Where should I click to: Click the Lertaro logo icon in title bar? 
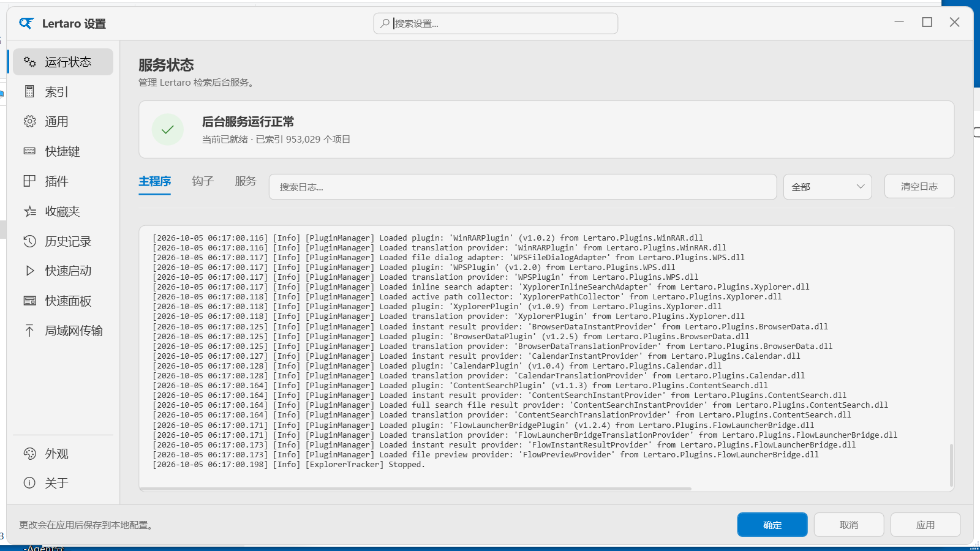pyautogui.click(x=26, y=23)
